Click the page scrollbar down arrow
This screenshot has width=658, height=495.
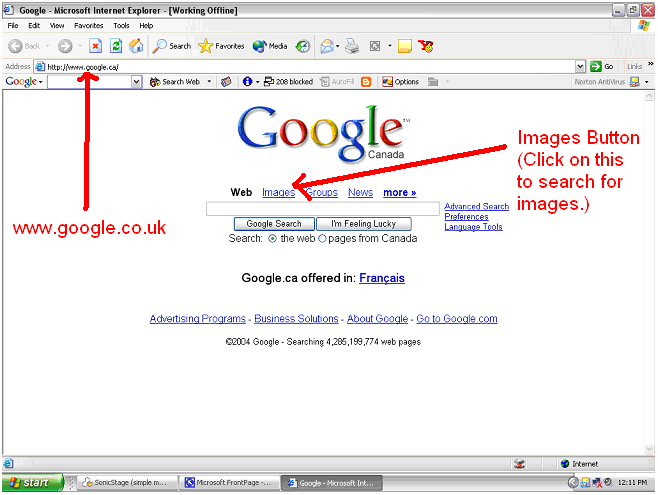(x=649, y=448)
